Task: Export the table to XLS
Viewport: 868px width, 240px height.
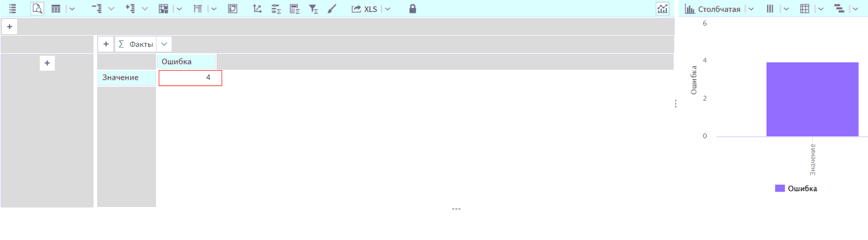Action: coord(364,9)
